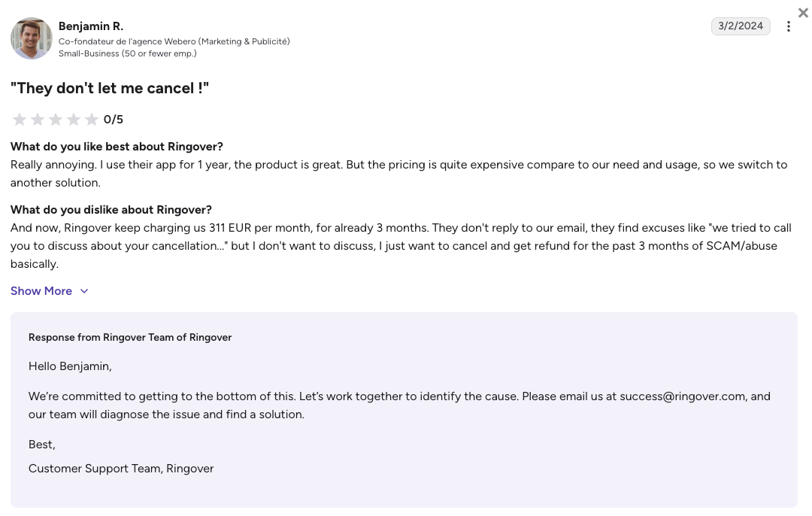Screen dimensions: 812x516
Task: Click the review title "They don't let me cancel !"
Action: [x=110, y=88]
